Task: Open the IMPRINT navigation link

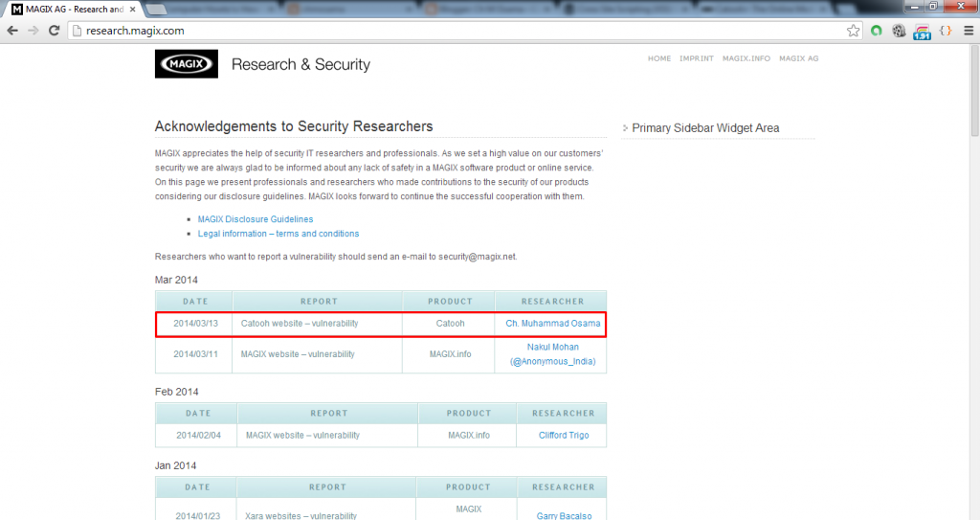Action: [697, 58]
